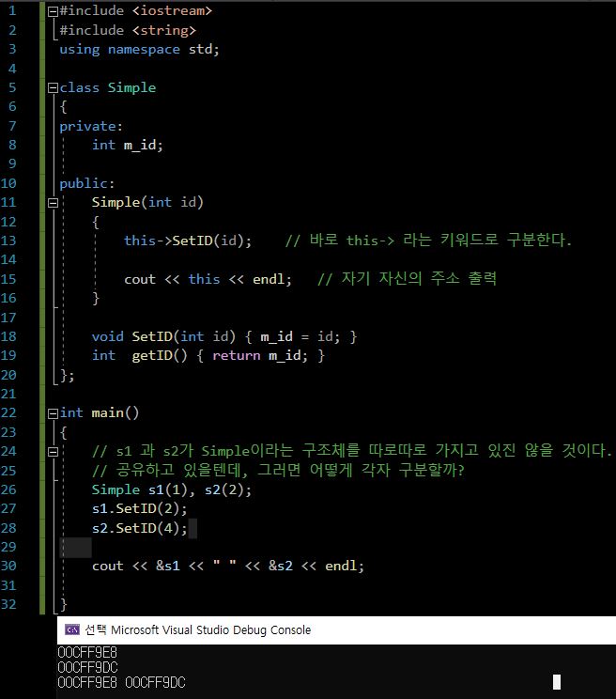Image resolution: width=616 pixels, height=699 pixels.
Task: Click the 'int m_id;' declaration
Action: click(128, 146)
